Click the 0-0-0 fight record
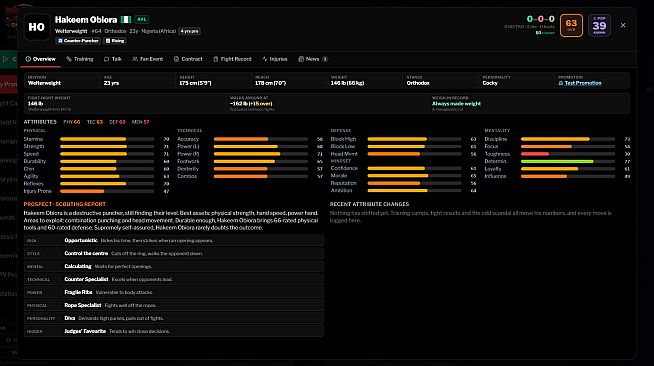Screen dimensions: 654x366 (x=541, y=19)
